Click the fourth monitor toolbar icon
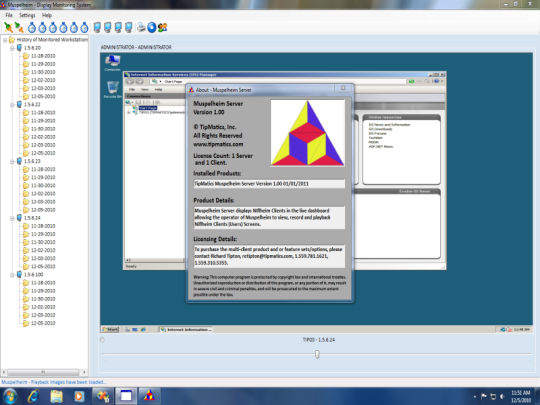The image size is (540, 405). click(128, 27)
